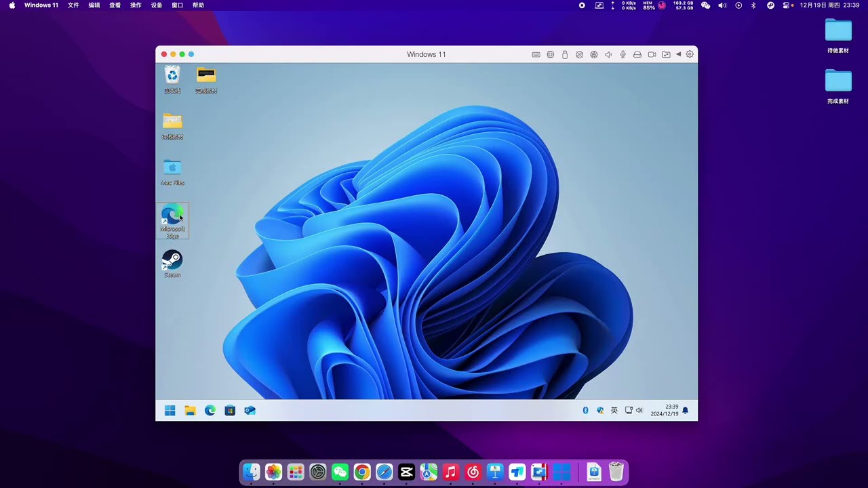The image size is (868, 488).
Task: Open Photos in the Dock
Action: [x=273, y=472]
